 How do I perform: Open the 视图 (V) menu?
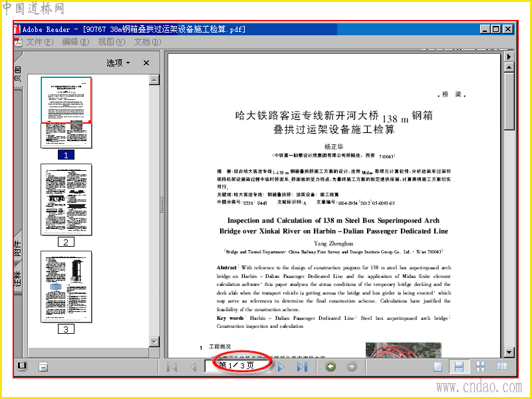(111, 42)
